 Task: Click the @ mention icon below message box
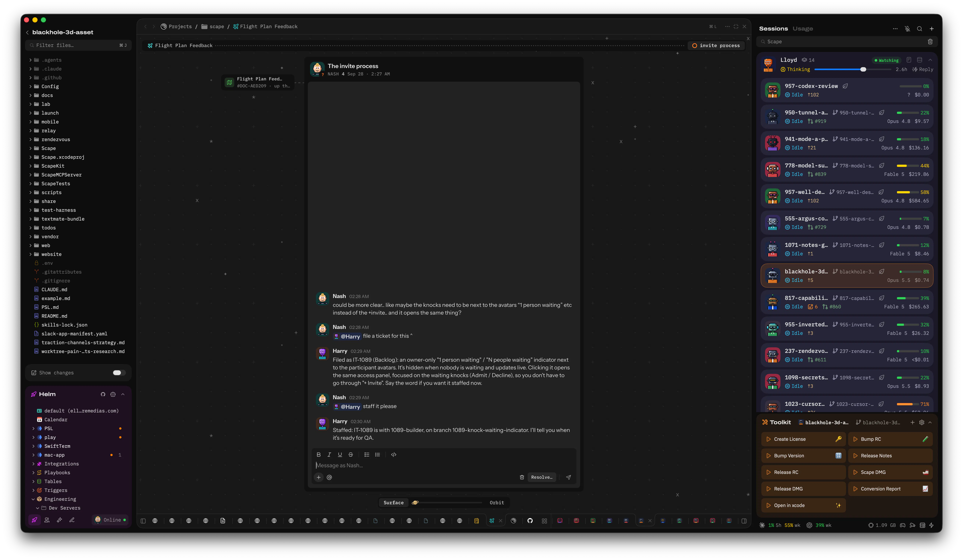click(329, 477)
